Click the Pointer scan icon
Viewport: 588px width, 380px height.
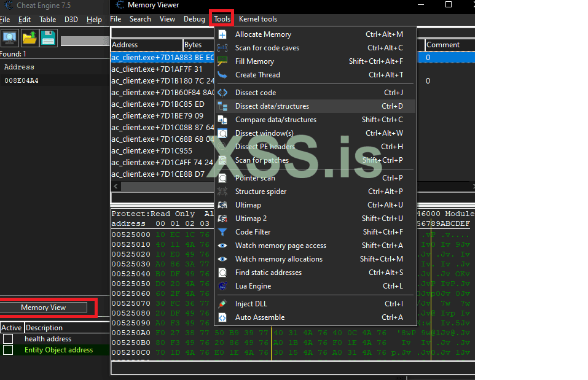point(222,178)
